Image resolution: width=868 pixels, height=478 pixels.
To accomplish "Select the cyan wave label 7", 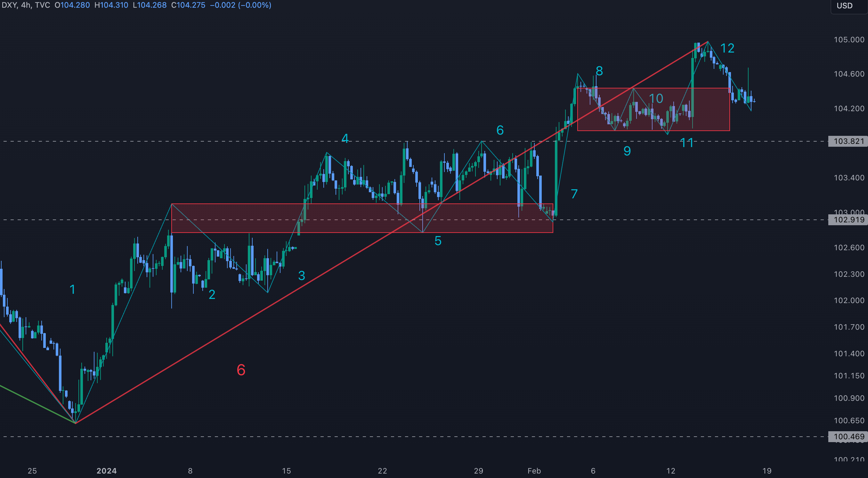I will tap(574, 194).
